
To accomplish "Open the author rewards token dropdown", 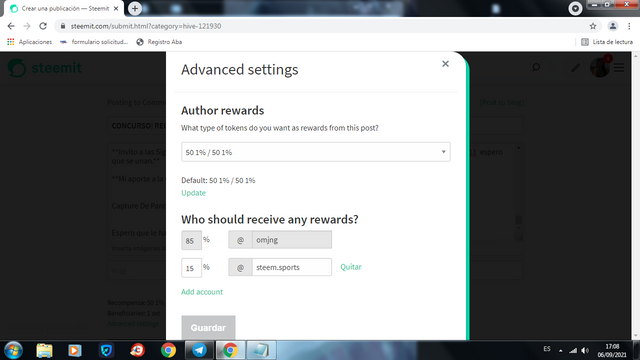I will (316, 152).
